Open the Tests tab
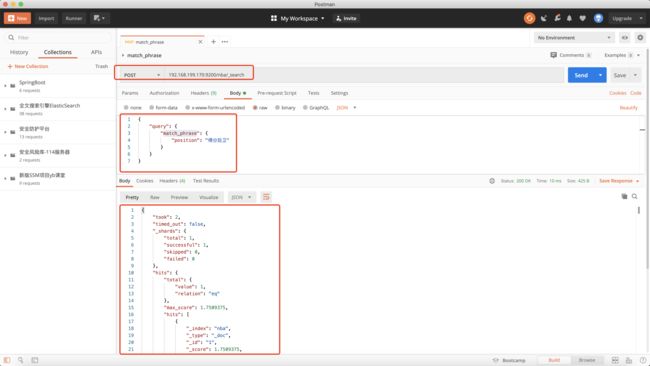This screenshot has width=650, height=366. pos(313,93)
